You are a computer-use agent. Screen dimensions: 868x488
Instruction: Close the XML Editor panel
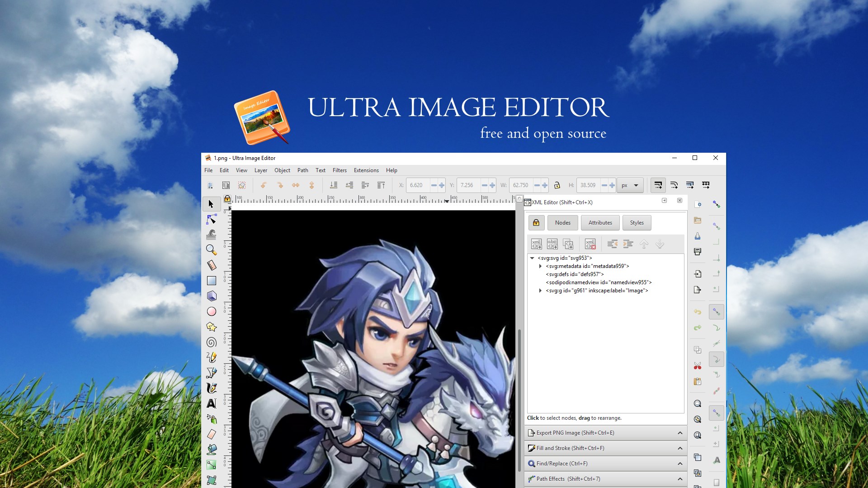(x=679, y=201)
